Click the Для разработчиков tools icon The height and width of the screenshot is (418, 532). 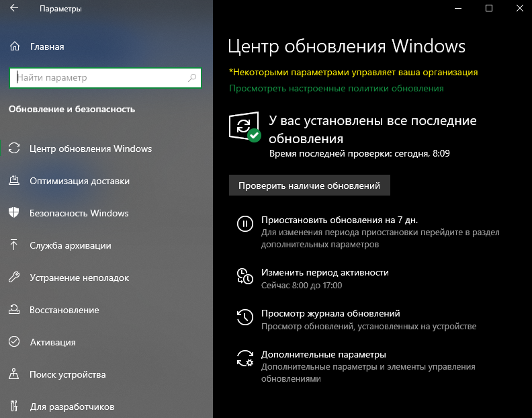[x=14, y=406]
